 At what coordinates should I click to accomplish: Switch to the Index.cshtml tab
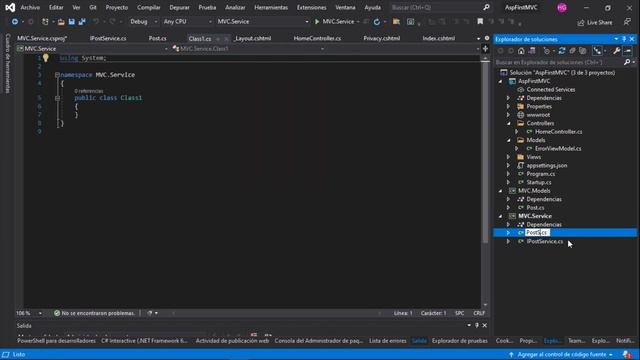pyautogui.click(x=439, y=38)
